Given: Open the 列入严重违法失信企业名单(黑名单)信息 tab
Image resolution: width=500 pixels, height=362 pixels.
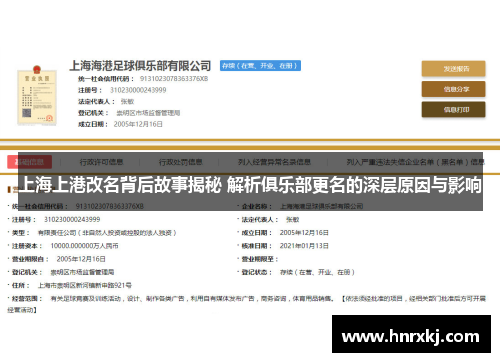Looking at the screenshot, I should 415,162.
